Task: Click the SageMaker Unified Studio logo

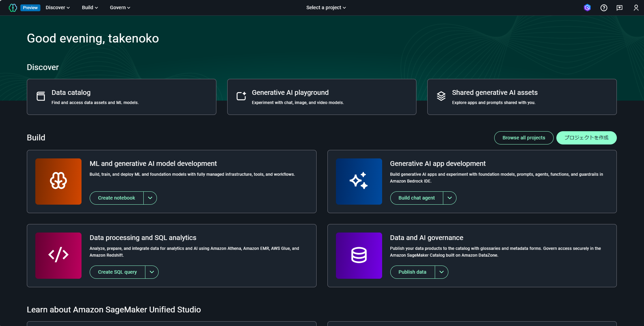Action: click(x=13, y=7)
